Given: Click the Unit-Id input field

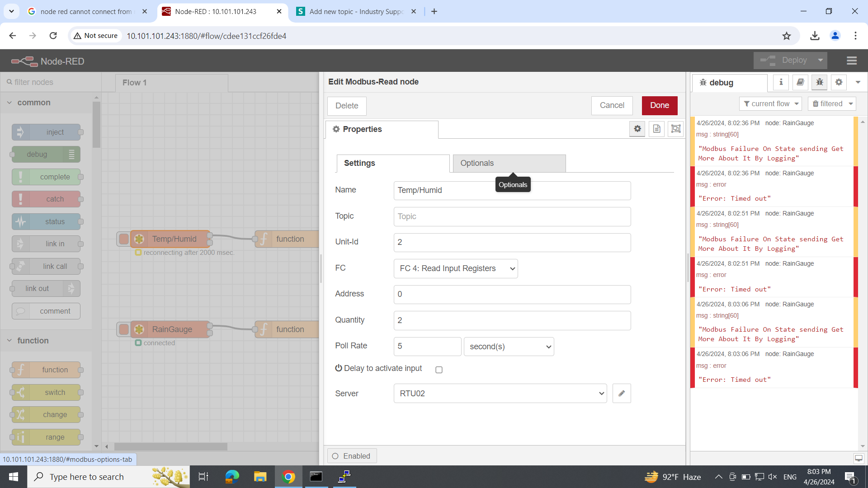Looking at the screenshot, I should coord(512,243).
